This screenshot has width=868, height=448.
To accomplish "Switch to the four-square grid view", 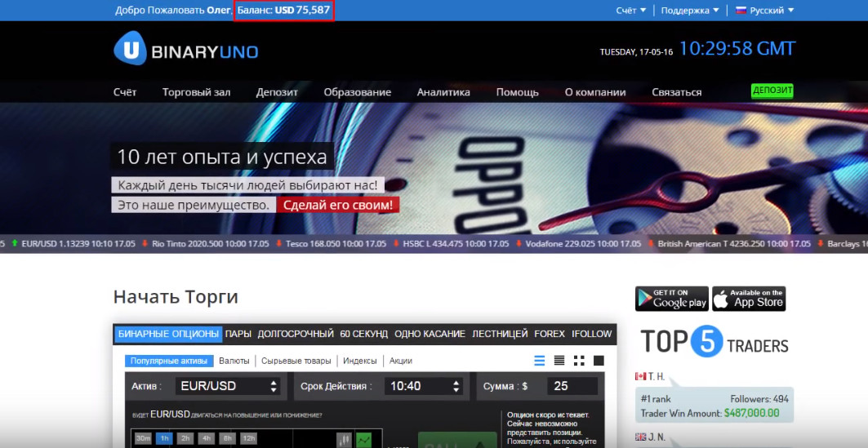I will tap(579, 362).
